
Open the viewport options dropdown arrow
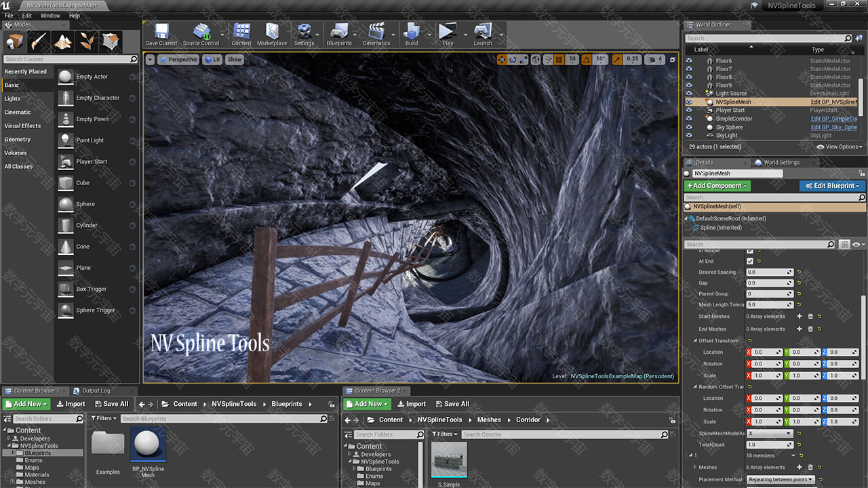pyautogui.click(x=150, y=60)
